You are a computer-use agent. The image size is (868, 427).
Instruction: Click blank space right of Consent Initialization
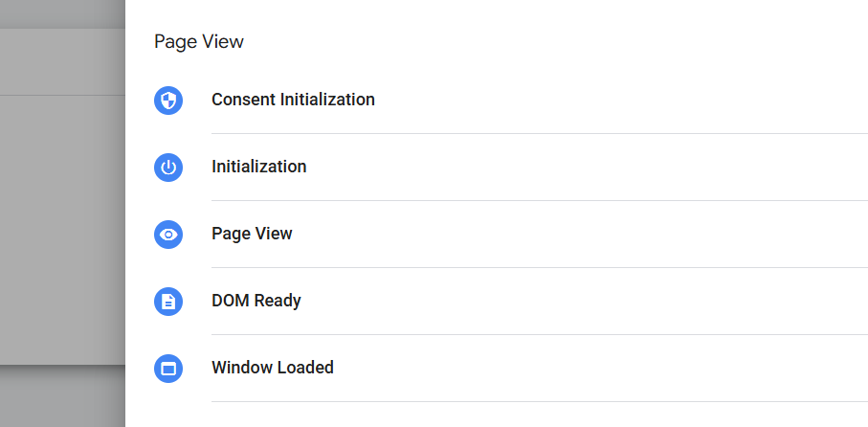(622, 100)
